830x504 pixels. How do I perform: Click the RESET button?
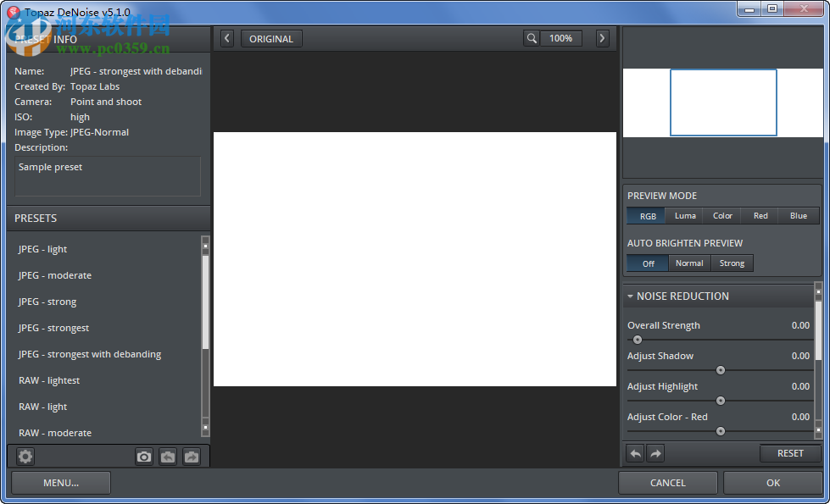(790, 453)
